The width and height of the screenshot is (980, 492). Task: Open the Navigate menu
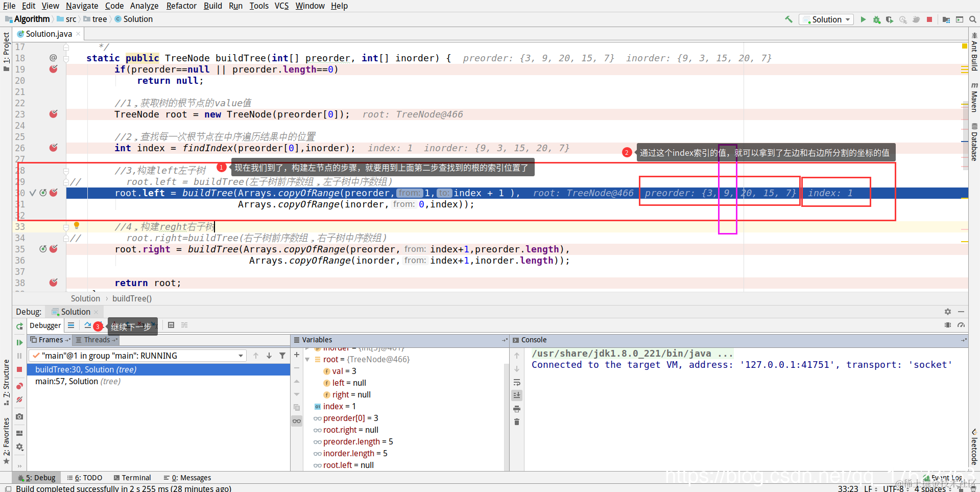click(82, 6)
